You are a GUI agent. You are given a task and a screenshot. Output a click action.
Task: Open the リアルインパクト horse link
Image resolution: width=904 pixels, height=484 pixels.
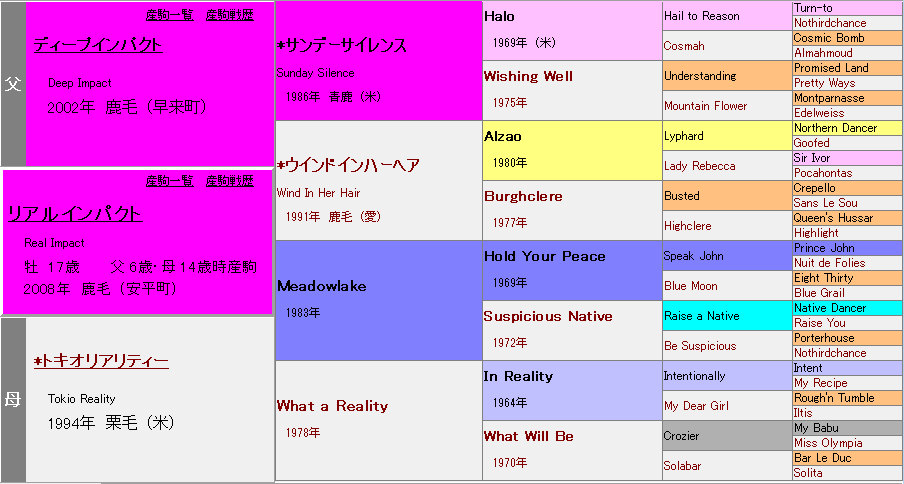point(74,214)
